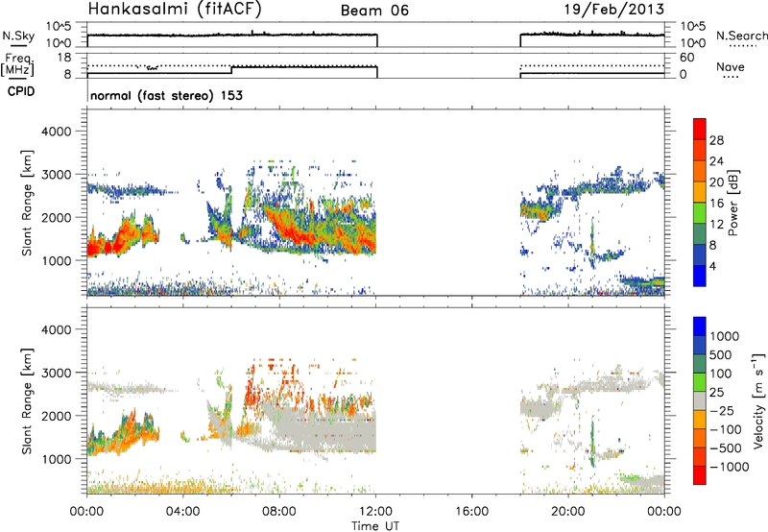Pick the red bottom segment of velocity colorbar

tap(700, 475)
